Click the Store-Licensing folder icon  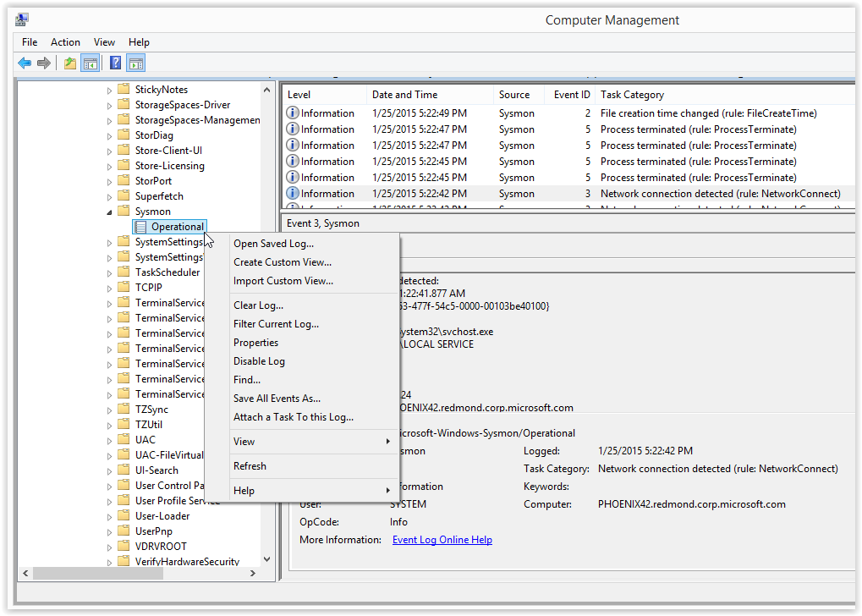[x=124, y=166]
